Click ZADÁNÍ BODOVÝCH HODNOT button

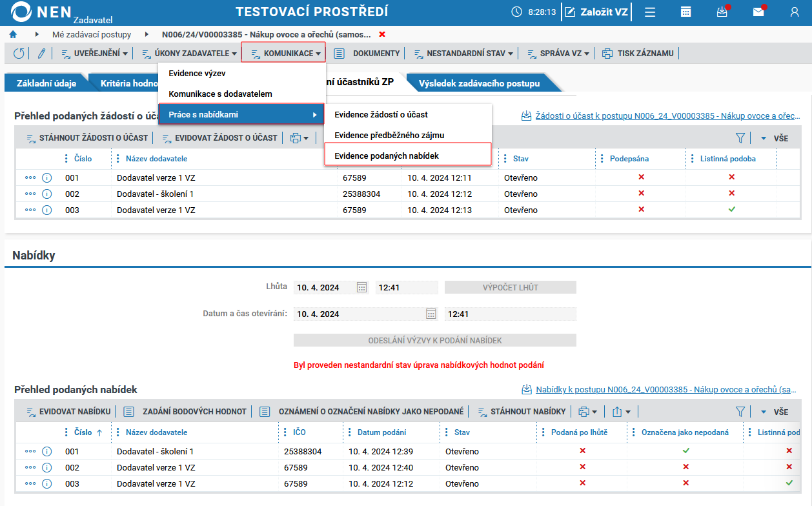pyautogui.click(x=185, y=411)
